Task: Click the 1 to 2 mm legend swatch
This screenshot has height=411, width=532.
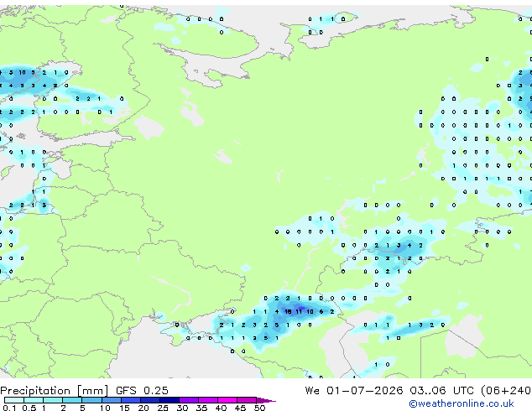Action: (x=53, y=400)
